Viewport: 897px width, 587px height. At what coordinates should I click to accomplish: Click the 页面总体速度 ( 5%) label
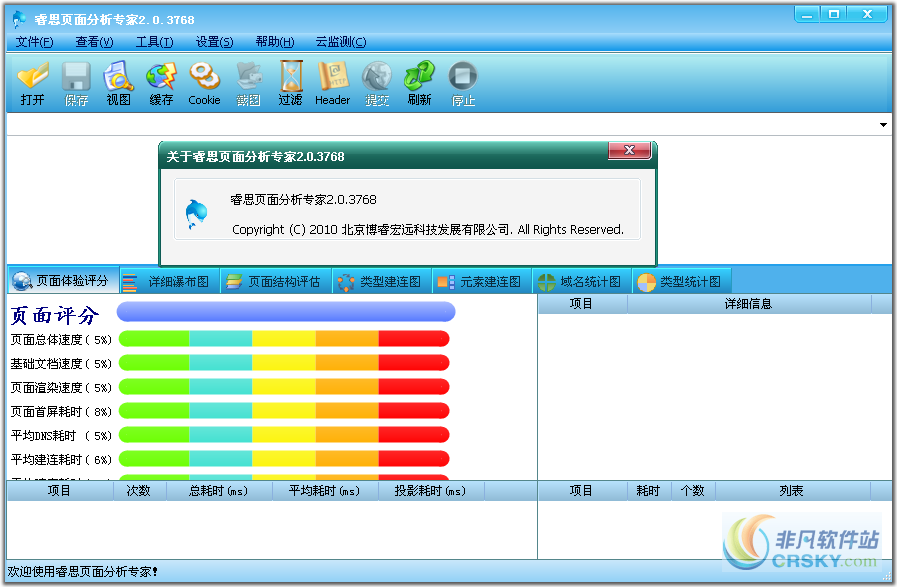61,340
